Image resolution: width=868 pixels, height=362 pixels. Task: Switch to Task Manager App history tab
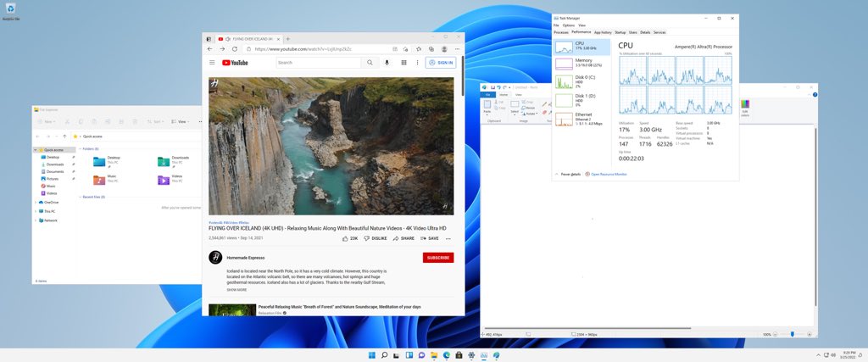[603, 32]
